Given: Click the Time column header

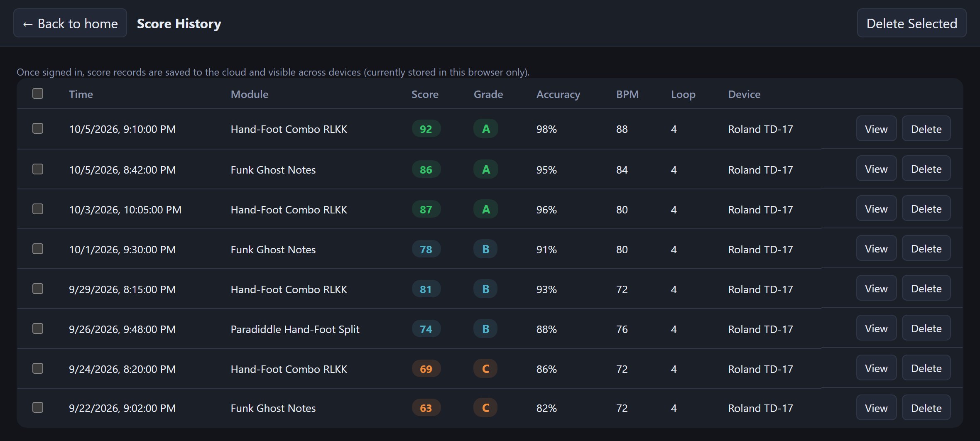Looking at the screenshot, I should (x=81, y=94).
